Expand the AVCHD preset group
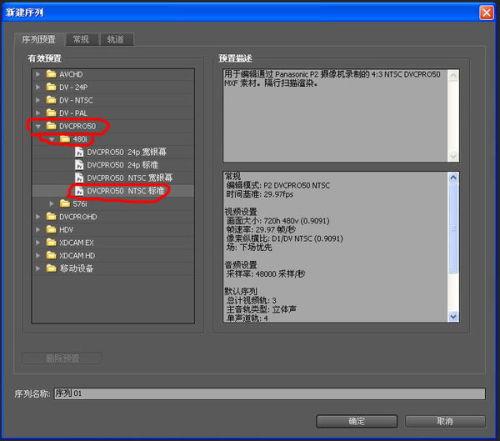Image resolution: width=500 pixels, height=441 pixels. pos(38,74)
